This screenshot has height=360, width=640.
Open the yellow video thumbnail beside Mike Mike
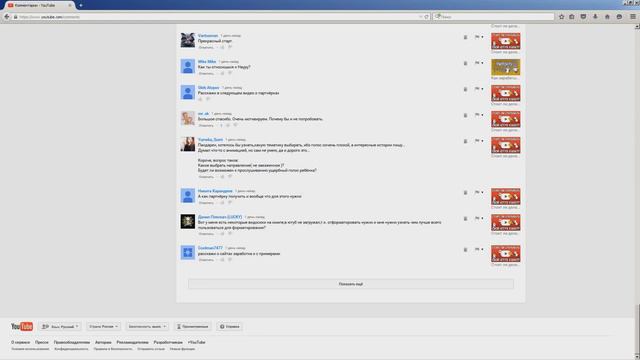coord(505,67)
